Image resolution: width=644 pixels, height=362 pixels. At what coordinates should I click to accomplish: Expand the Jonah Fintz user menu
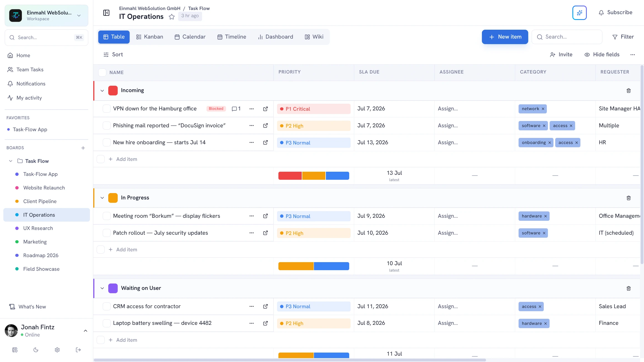(85, 331)
